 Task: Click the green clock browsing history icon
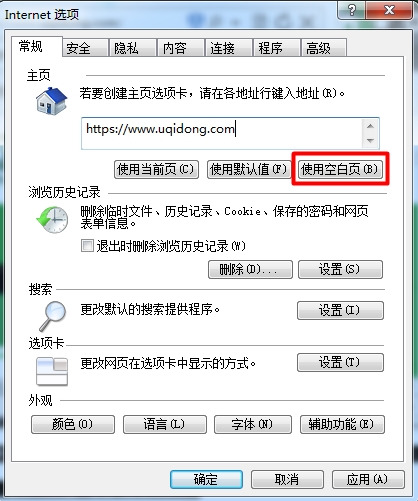(52, 219)
